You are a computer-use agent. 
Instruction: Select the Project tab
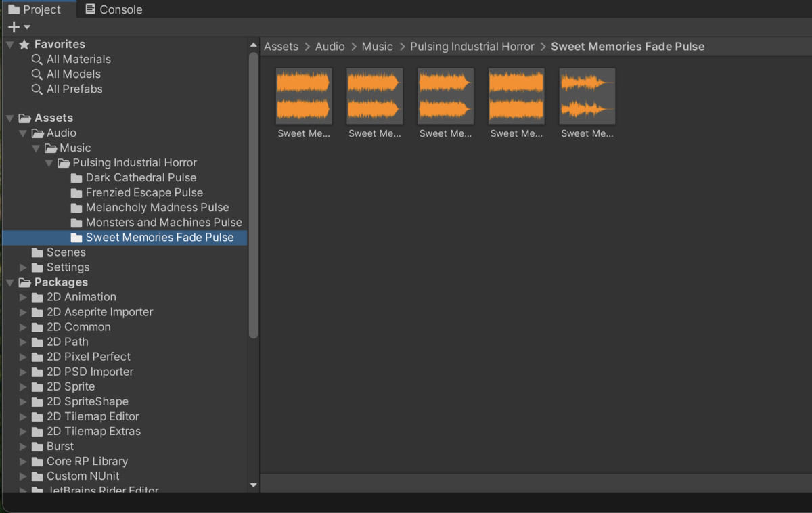35,9
